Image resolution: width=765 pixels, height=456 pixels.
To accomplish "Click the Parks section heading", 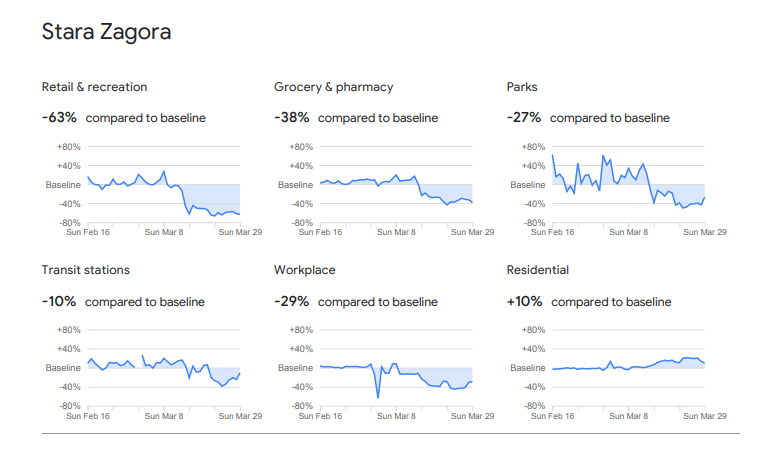I will [x=523, y=87].
